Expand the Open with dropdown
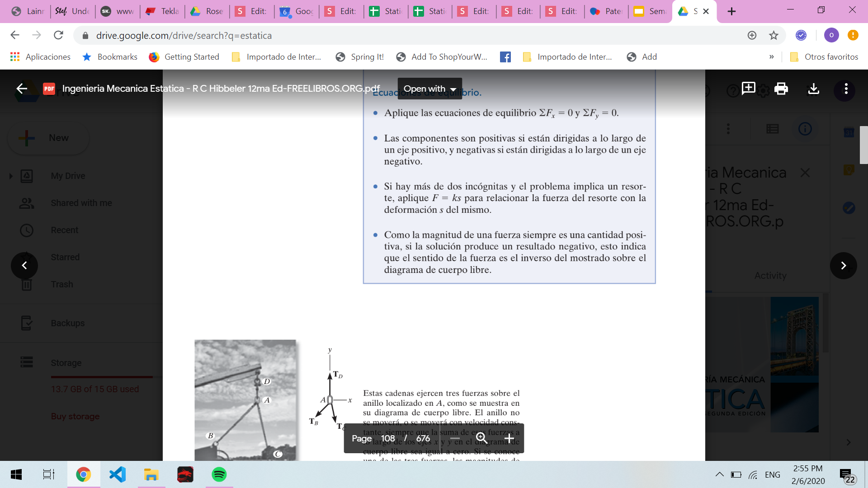 (x=429, y=89)
